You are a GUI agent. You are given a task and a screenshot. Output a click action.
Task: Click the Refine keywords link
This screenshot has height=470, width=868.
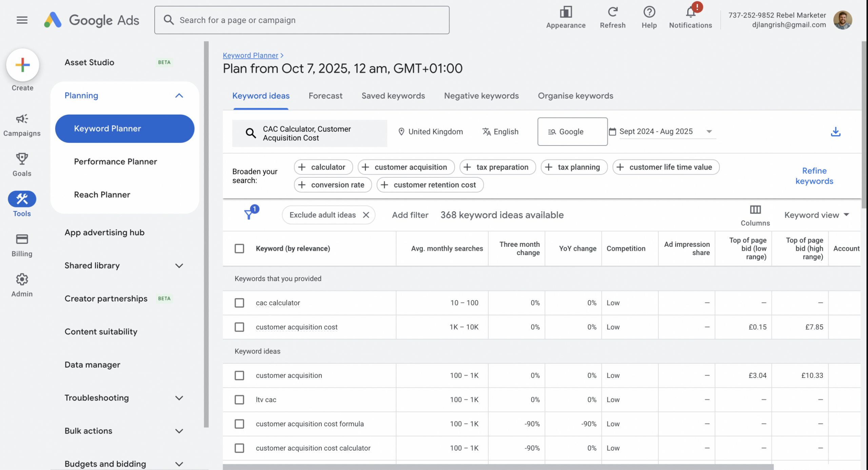click(814, 176)
